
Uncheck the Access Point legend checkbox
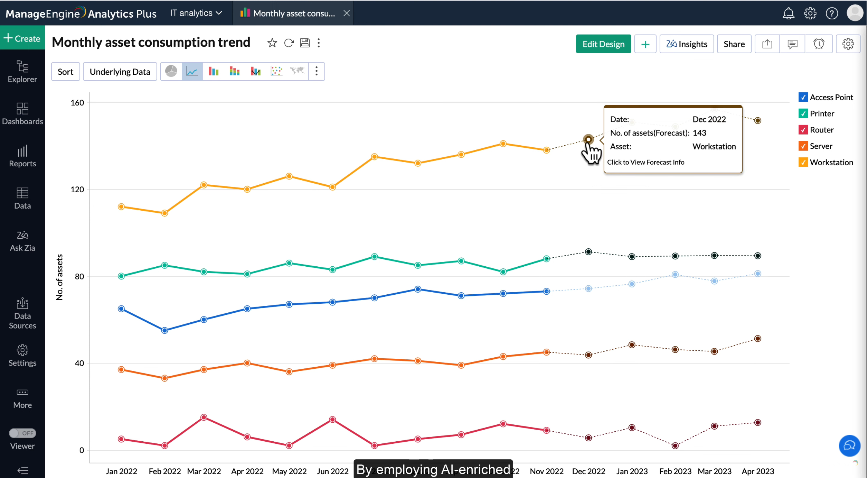coord(803,97)
